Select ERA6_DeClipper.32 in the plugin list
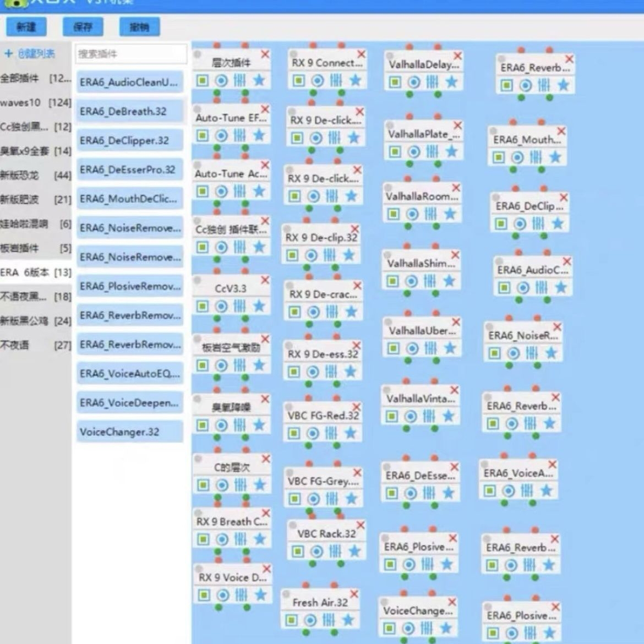Image resolution: width=644 pixels, height=644 pixels. tap(130, 140)
